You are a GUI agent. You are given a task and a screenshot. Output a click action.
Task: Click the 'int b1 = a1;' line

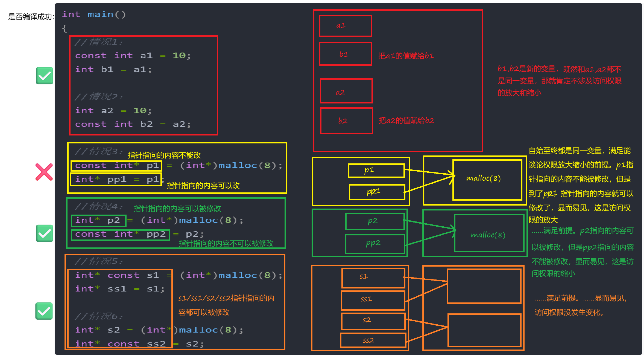pos(113,69)
